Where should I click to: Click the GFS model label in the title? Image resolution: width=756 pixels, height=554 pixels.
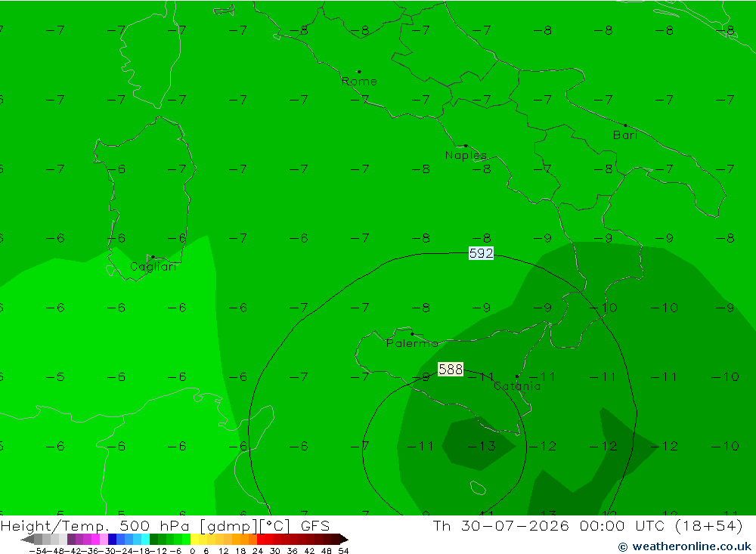point(315,525)
